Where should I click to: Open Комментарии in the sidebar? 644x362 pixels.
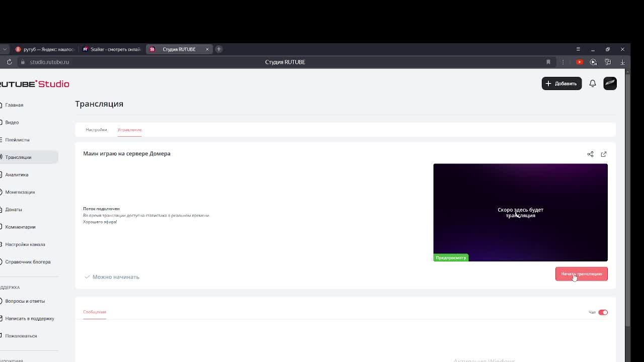point(20,227)
